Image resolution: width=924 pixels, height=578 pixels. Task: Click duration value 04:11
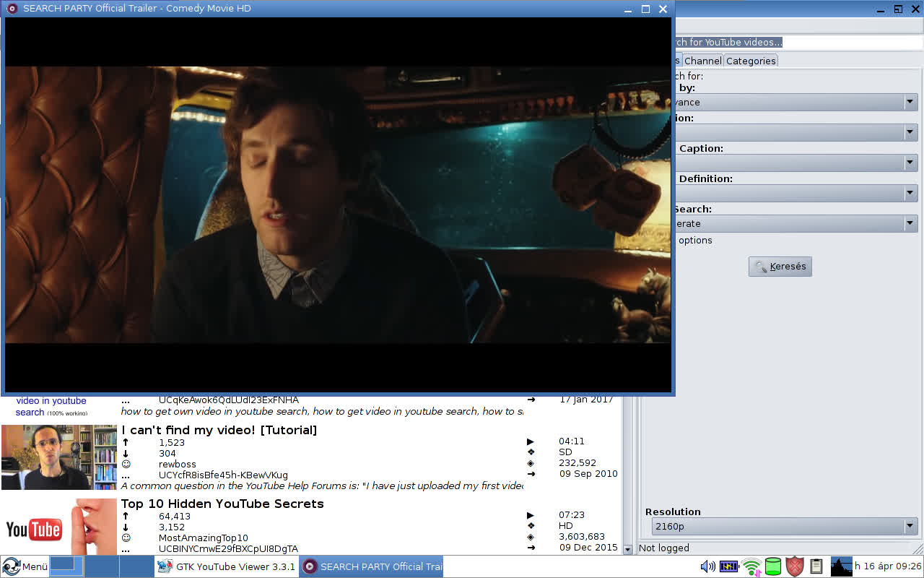[x=572, y=441]
